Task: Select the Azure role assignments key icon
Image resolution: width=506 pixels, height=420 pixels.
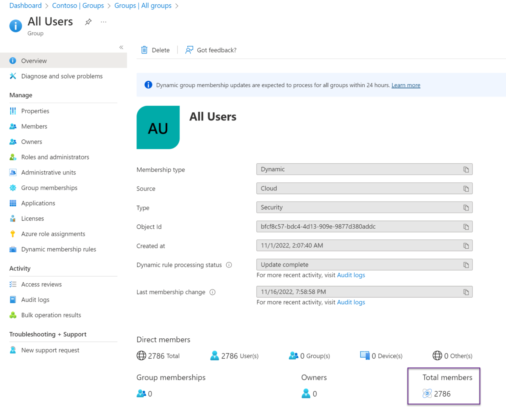Action: (x=13, y=234)
